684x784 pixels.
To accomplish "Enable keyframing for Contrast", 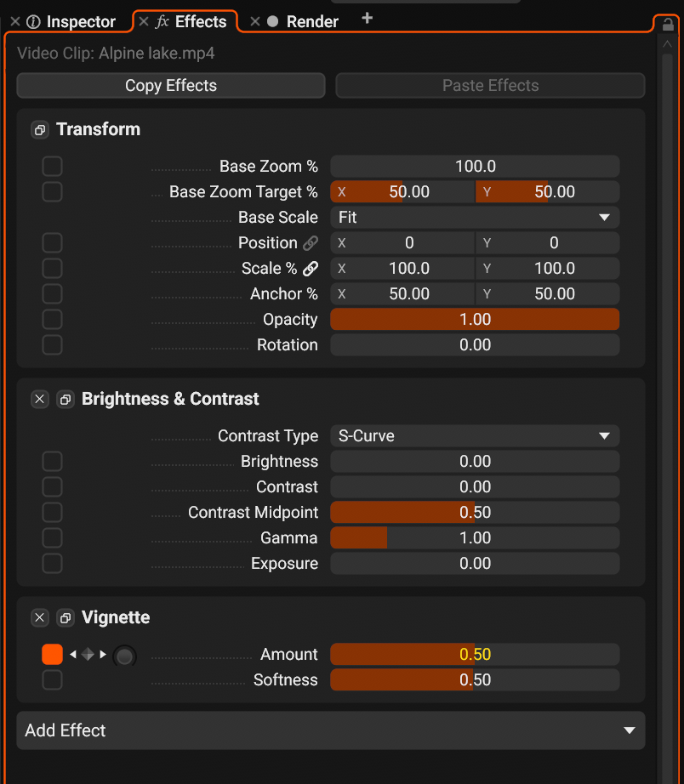I will 52,486.
